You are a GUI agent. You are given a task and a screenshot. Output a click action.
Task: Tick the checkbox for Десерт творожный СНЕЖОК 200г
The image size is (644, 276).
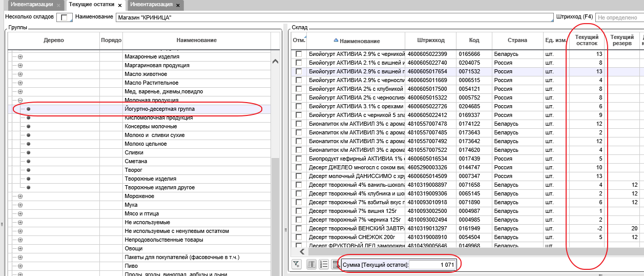[299, 237]
